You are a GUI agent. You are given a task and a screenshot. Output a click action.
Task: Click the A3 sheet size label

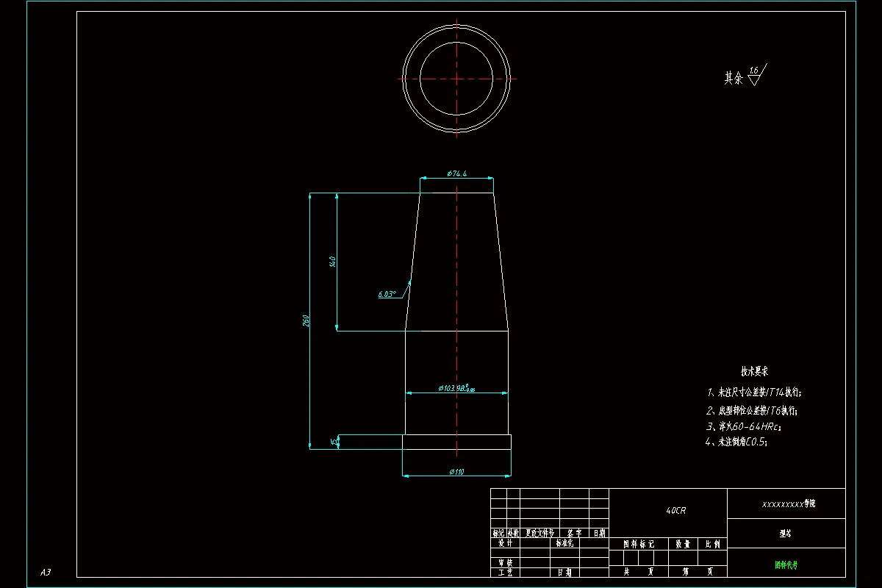click(45, 572)
